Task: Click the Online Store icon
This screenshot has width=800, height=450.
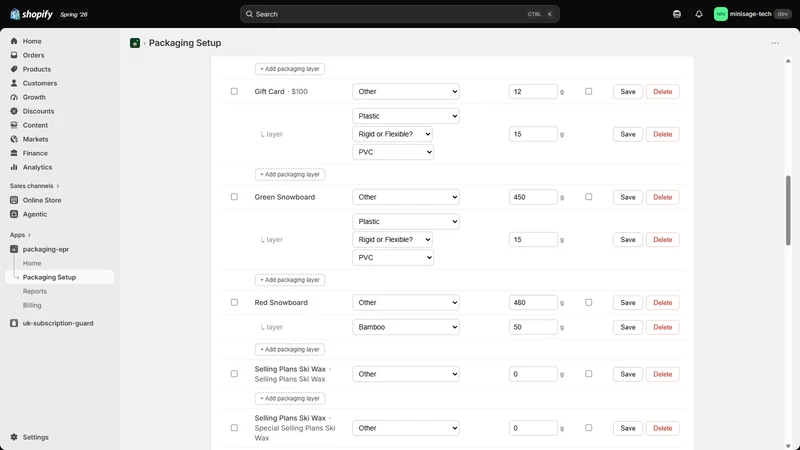Action: pos(14,200)
